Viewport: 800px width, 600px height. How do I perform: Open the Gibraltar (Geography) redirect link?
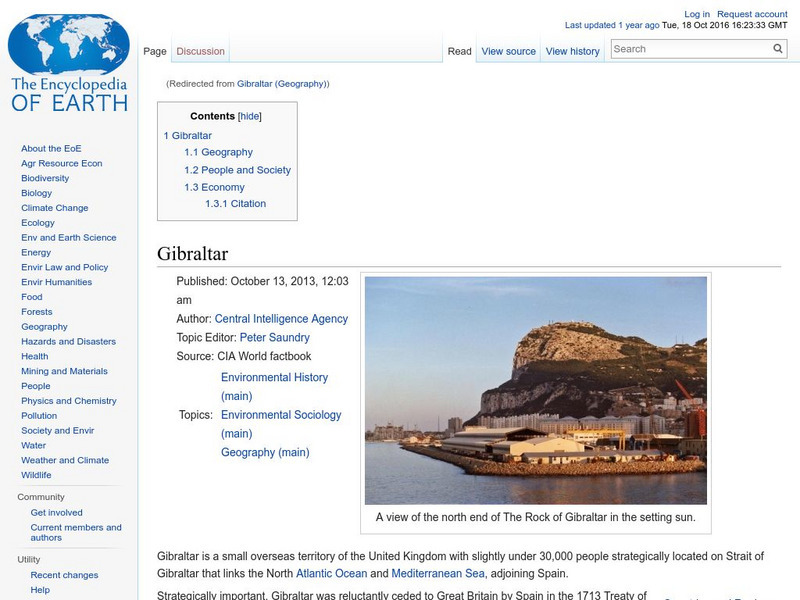pyautogui.click(x=283, y=84)
